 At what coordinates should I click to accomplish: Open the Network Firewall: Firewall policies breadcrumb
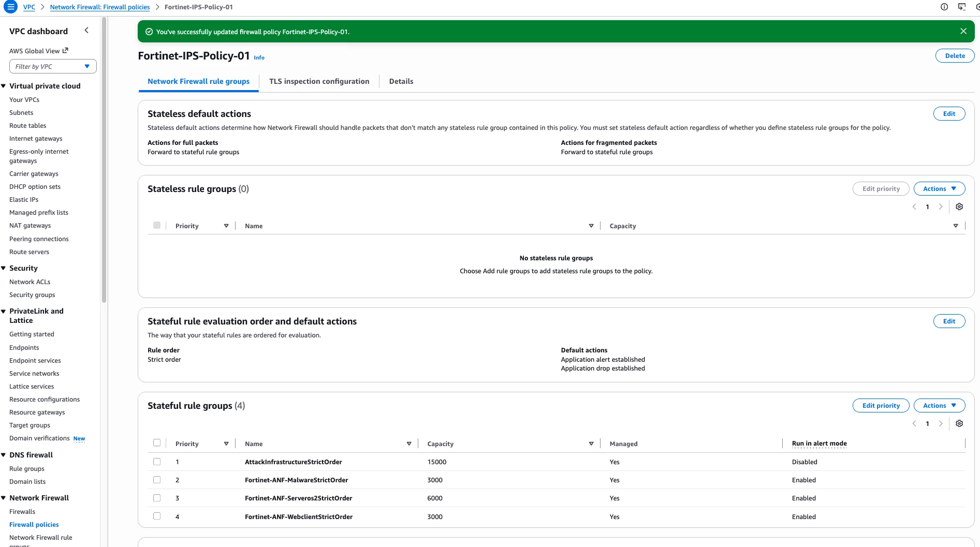(x=100, y=7)
